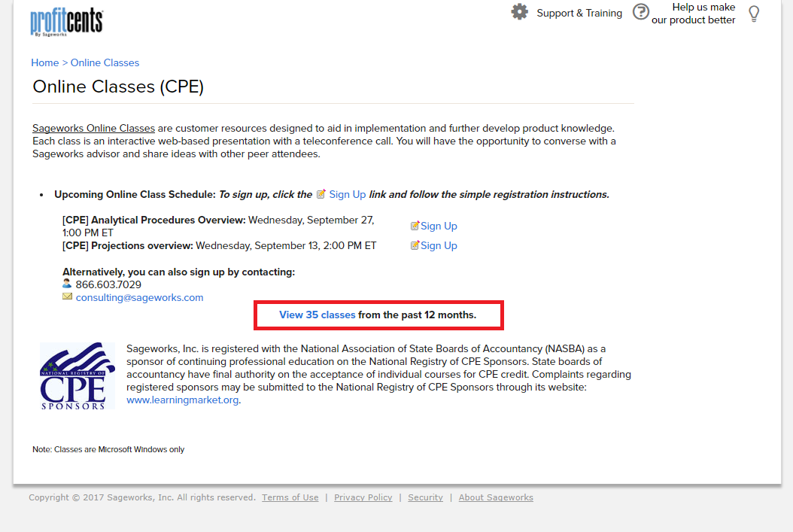Click the notepad icon beside instructions Sign Up

pyautogui.click(x=321, y=194)
